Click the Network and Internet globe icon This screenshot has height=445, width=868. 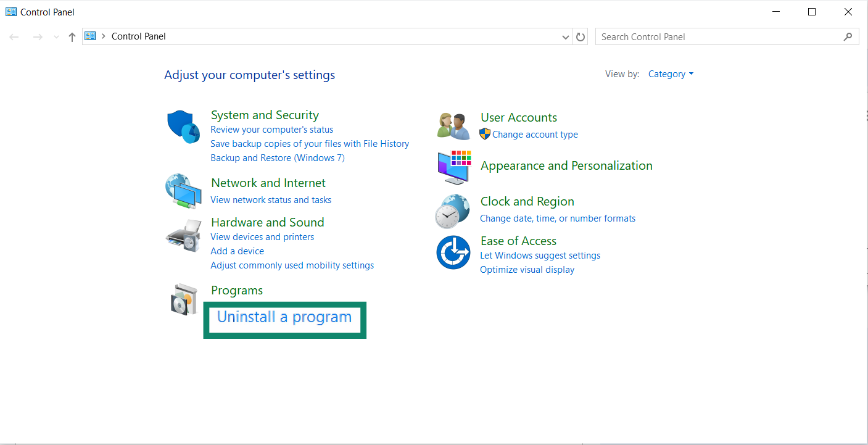pos(183,191)
